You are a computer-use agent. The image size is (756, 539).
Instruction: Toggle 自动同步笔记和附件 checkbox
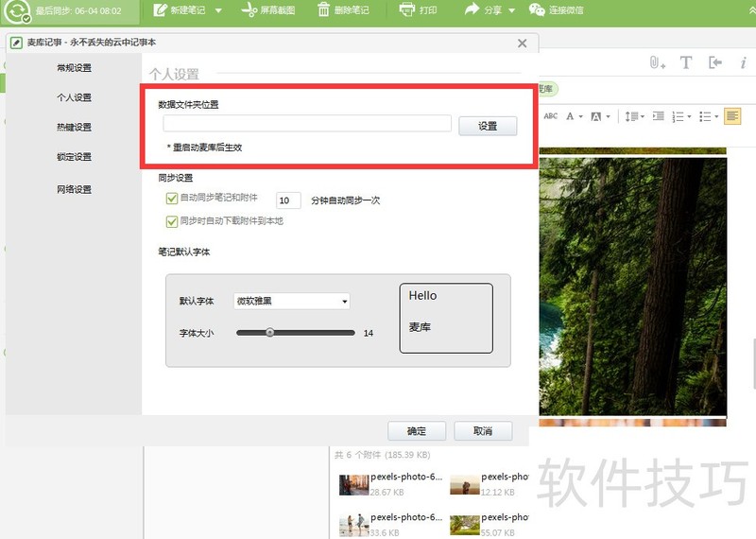click(x=172, y=199)
